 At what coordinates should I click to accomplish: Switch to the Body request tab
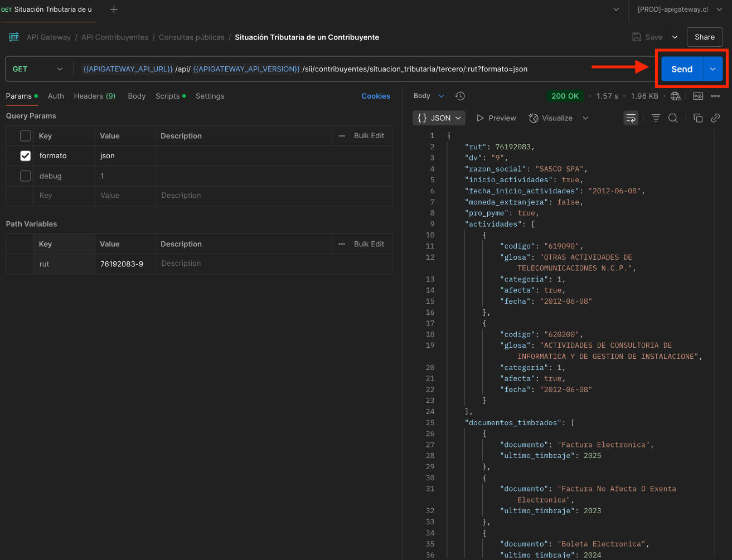point(137,96)
